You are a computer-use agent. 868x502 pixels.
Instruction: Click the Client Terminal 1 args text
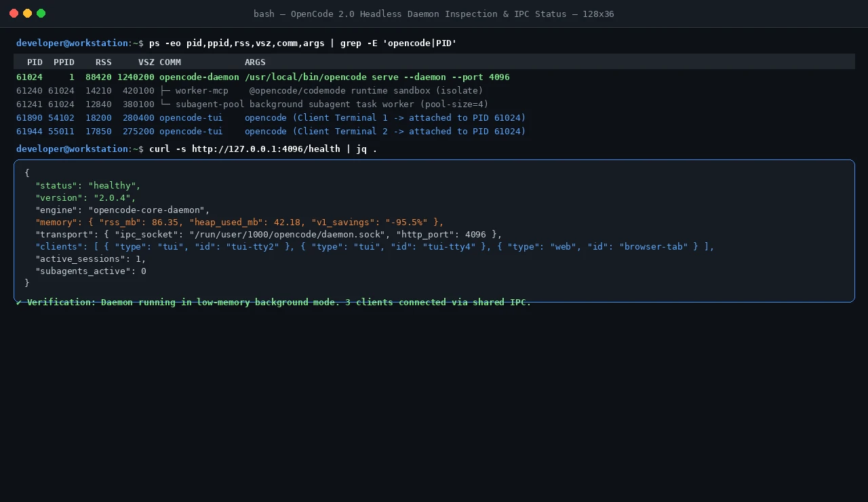click(x=385, y=118)
